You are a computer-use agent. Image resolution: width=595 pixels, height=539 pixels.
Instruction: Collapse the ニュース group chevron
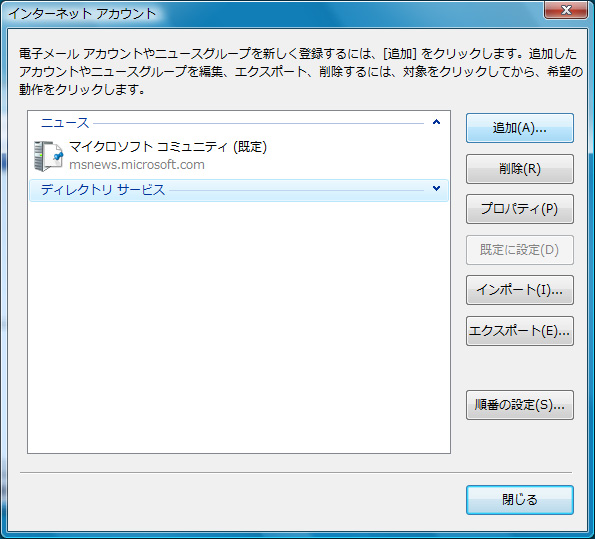[x=436, y=122]
